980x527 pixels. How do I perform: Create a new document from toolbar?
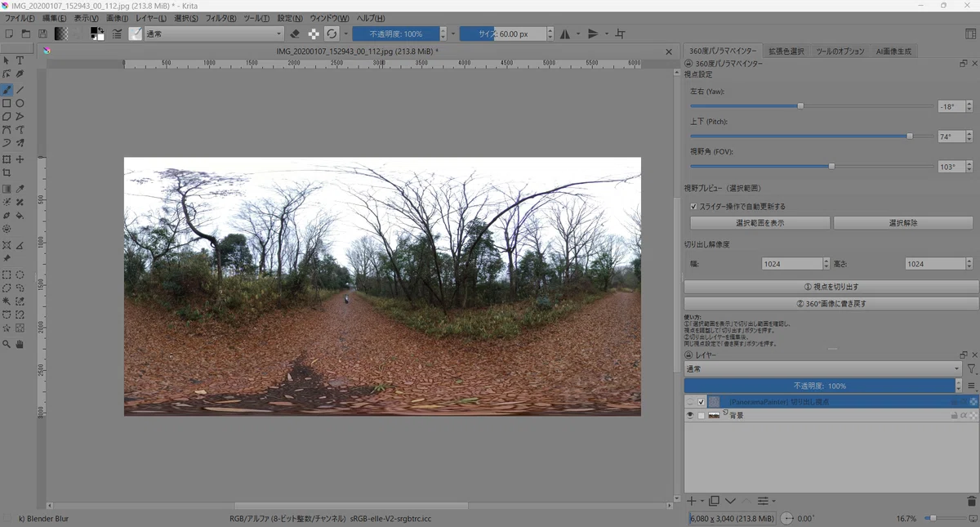point(9,34)
